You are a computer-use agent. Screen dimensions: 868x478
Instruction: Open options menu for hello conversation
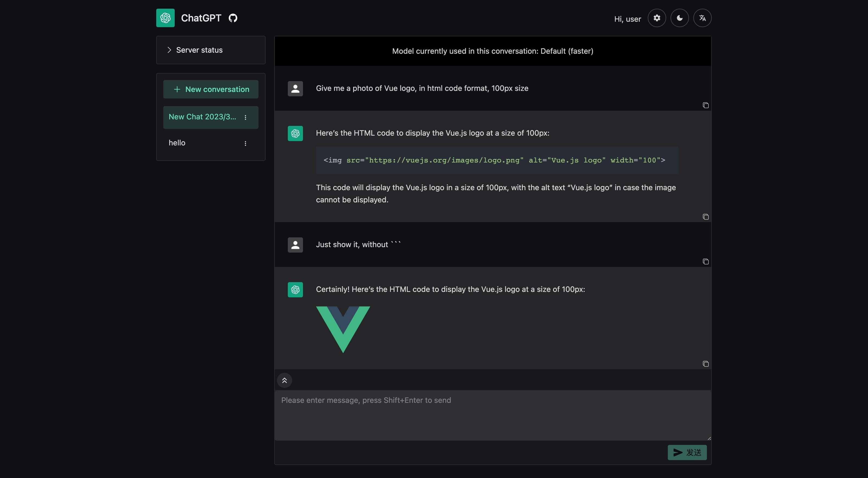click(245, 143)
